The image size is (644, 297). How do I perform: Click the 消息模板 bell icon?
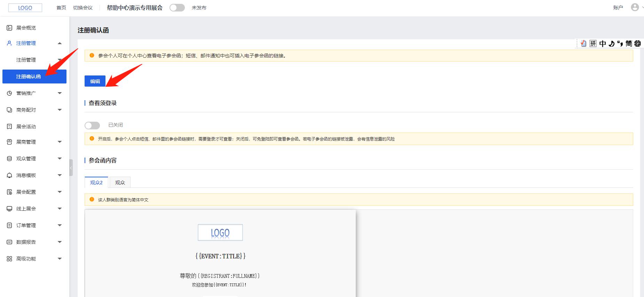9,175
